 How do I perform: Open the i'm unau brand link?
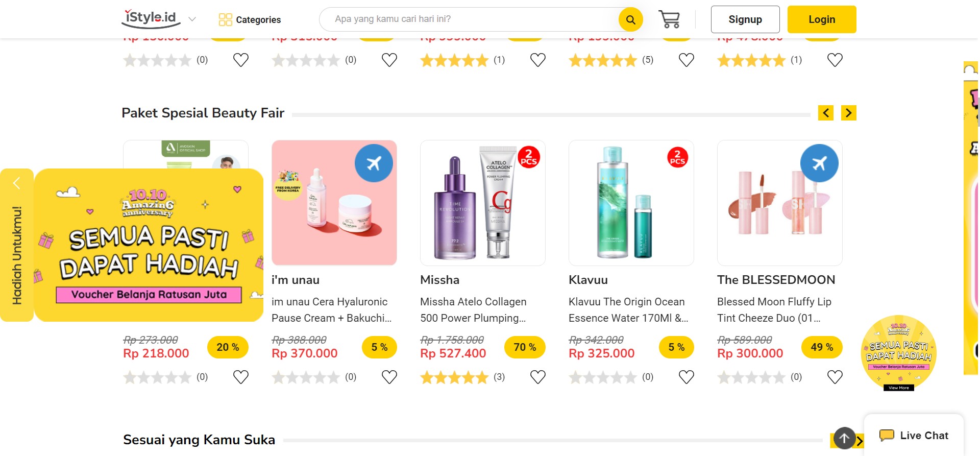coord(296,280)
